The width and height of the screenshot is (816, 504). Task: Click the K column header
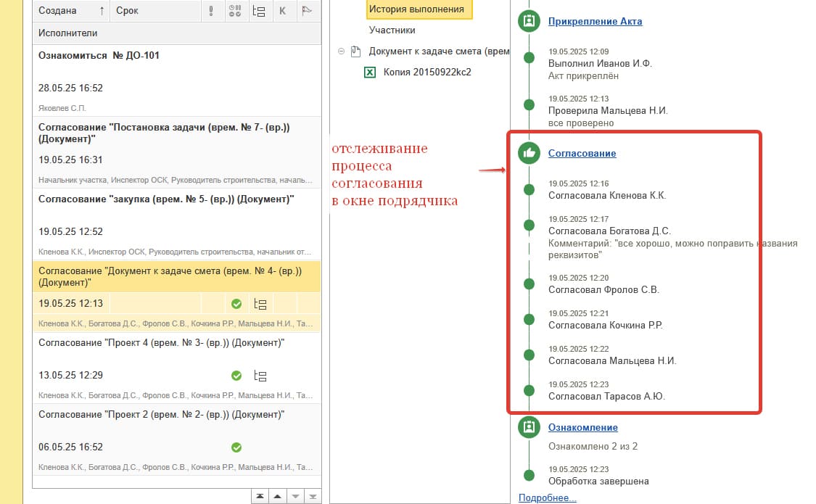pos(283,11)
